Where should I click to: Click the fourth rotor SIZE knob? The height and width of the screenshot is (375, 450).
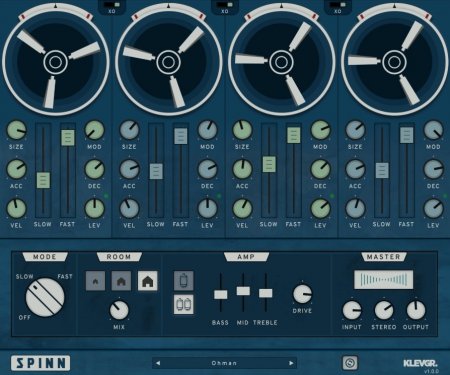(355, 130)
